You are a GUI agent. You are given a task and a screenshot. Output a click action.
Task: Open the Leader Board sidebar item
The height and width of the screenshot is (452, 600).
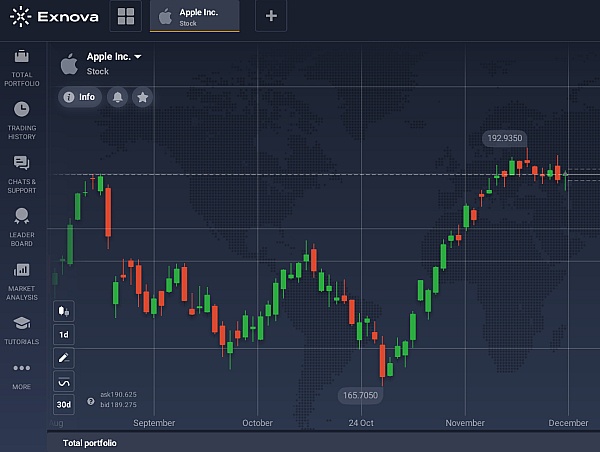coord(22,227)
